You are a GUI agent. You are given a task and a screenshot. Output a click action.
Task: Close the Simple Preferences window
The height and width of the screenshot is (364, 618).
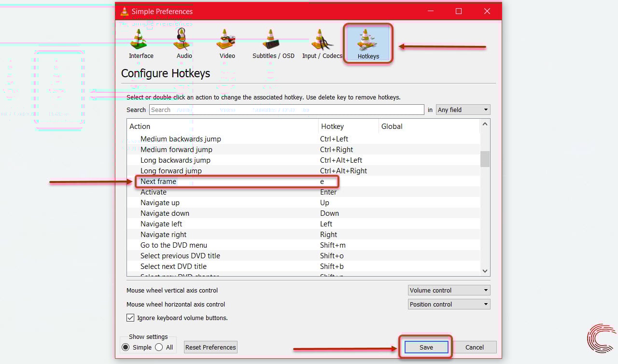pos(487,11)
